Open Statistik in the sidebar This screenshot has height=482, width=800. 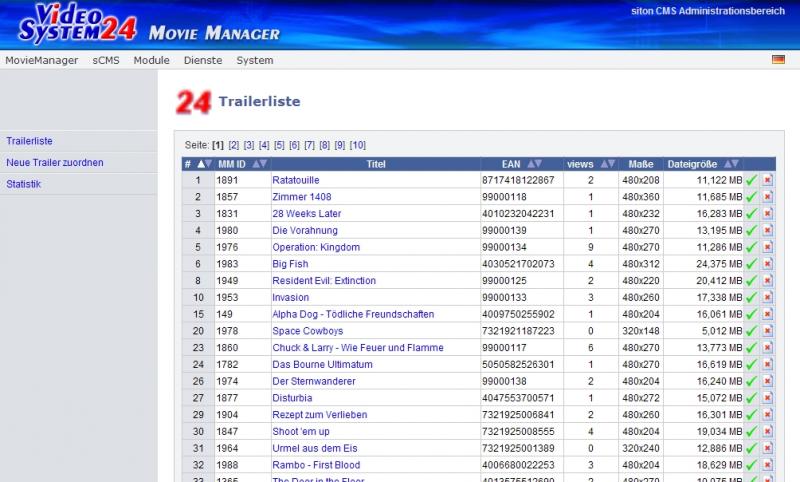coord(23,184)
